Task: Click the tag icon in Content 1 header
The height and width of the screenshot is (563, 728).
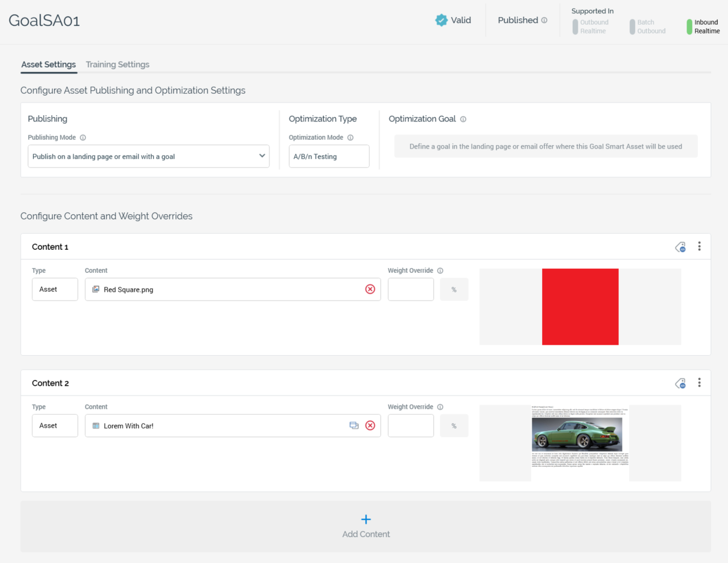Action: pos(680,247)
